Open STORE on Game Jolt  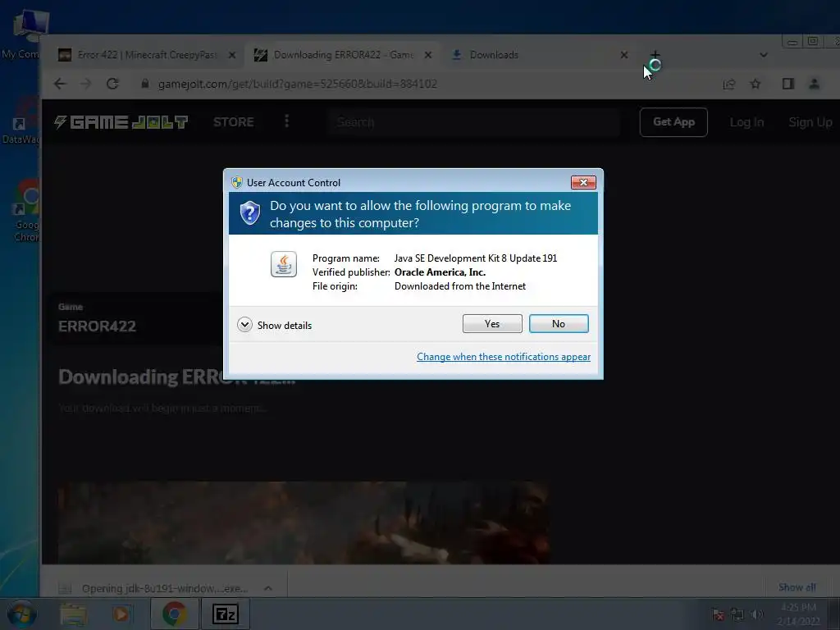coord(234,122)
